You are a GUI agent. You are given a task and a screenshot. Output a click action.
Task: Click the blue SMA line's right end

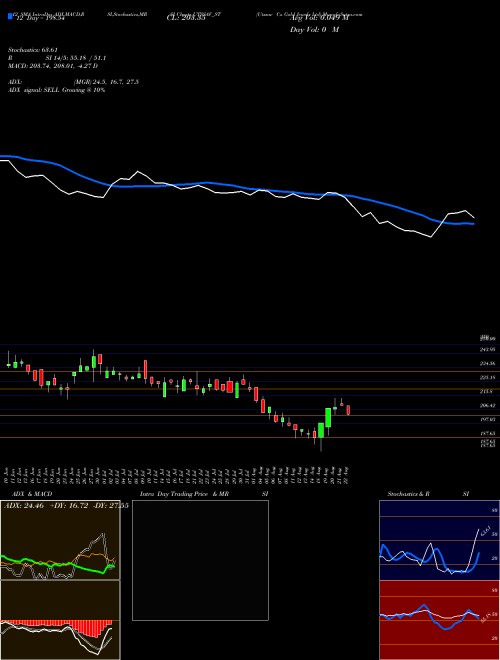[472, 224]
